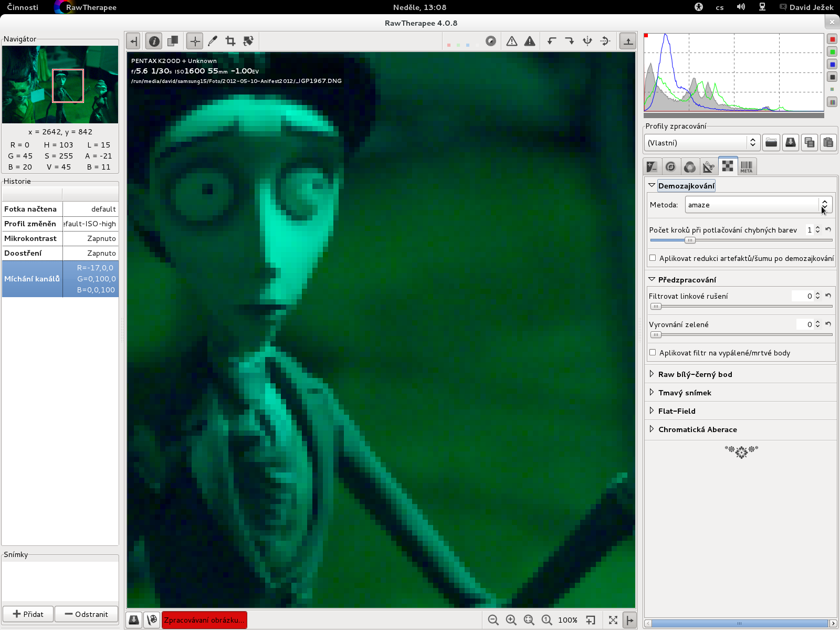Reset Filtrovat linkové rušení value
This screenshot has width=840, height=630.
coord(828,296)
